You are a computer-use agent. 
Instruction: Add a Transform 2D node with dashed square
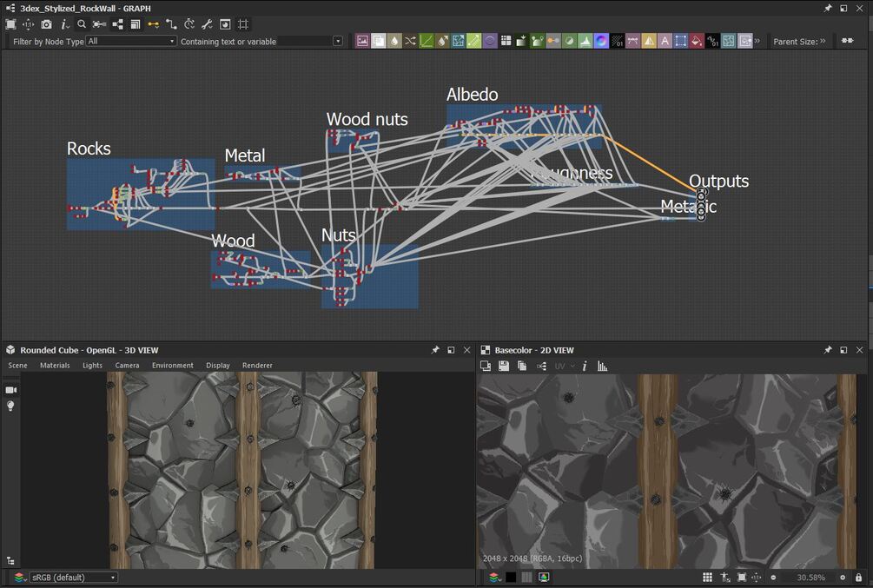[680, 41]
